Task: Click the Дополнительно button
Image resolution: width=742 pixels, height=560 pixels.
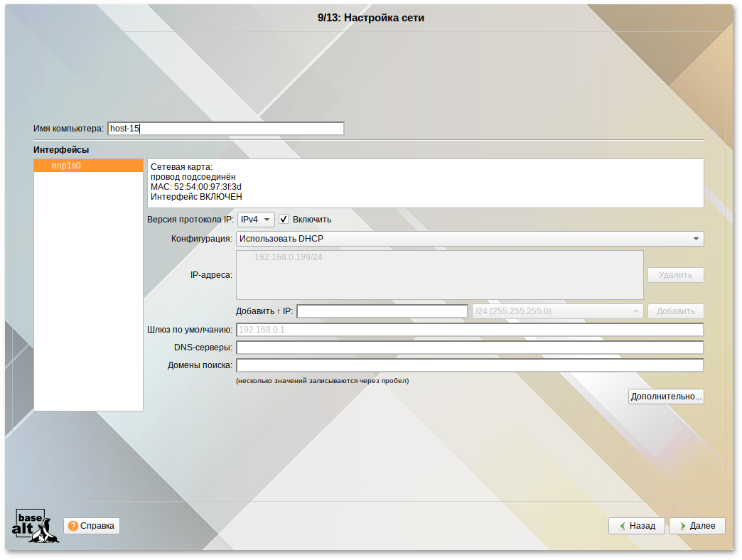Action: point(666,397)
